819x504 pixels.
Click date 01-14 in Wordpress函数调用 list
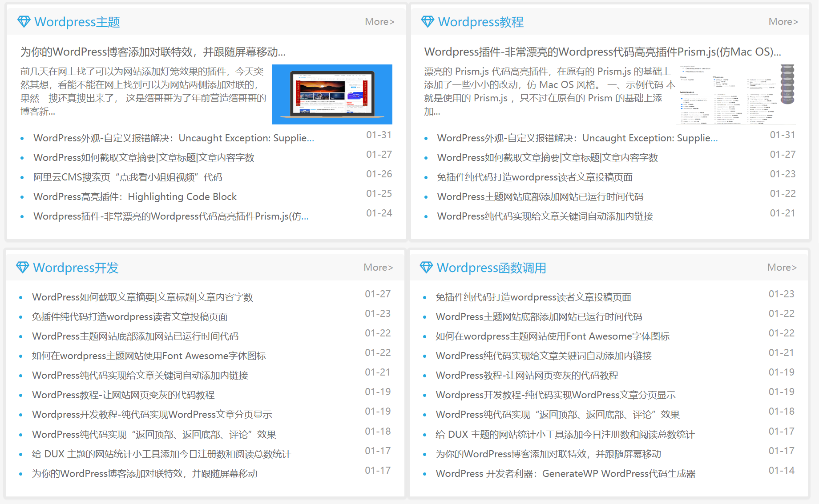[782, 471]
